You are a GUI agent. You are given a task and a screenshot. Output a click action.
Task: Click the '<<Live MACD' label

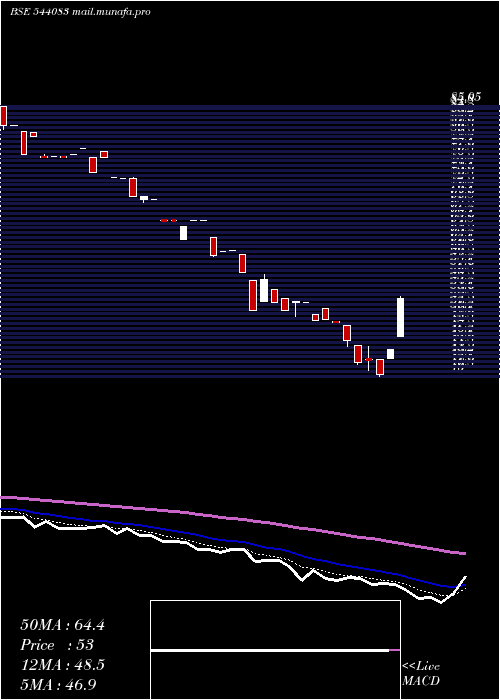421,674
